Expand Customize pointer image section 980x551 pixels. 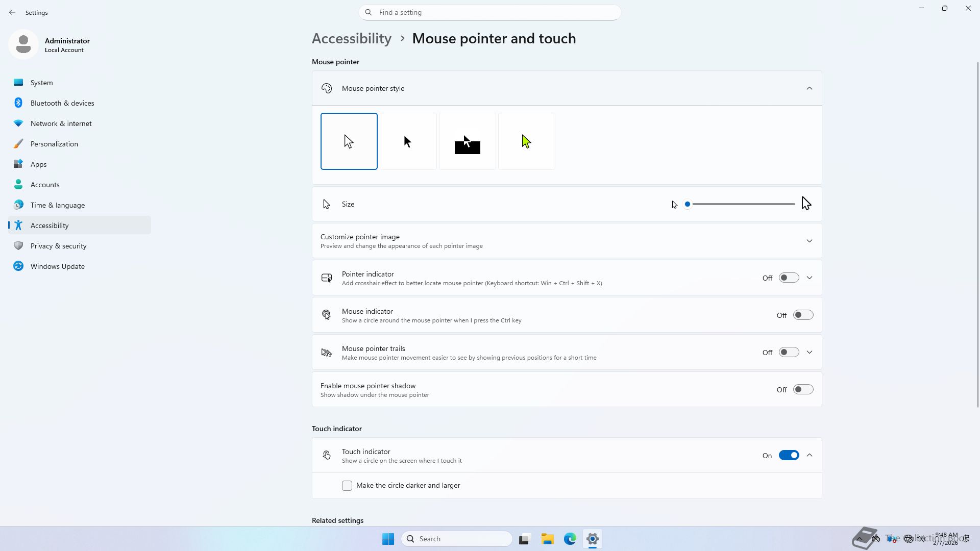coord(809,241)
